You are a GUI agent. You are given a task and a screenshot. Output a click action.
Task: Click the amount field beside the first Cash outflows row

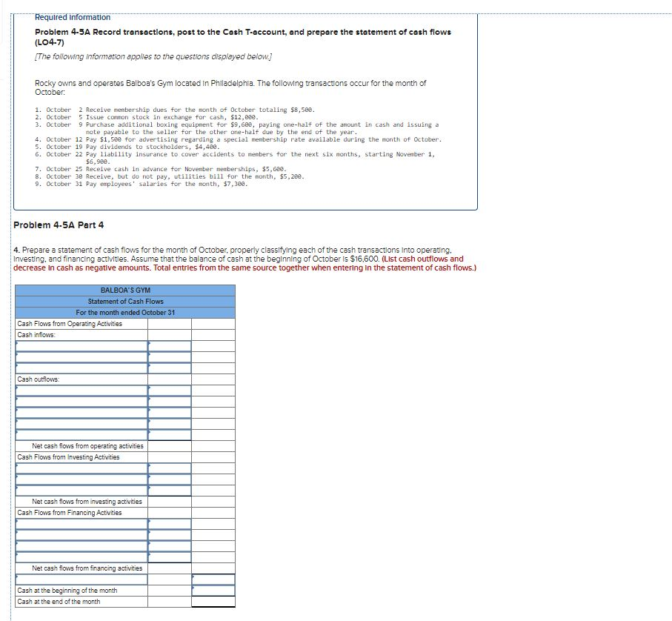pyautogui.click(x=168, y=391)
